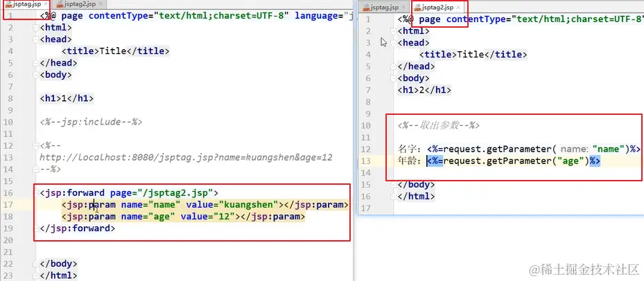This screenshot has width=644, height=281.
Task: Click JSP file icon on right jsptag.jsp tab
Action: [x=365, y=8]
